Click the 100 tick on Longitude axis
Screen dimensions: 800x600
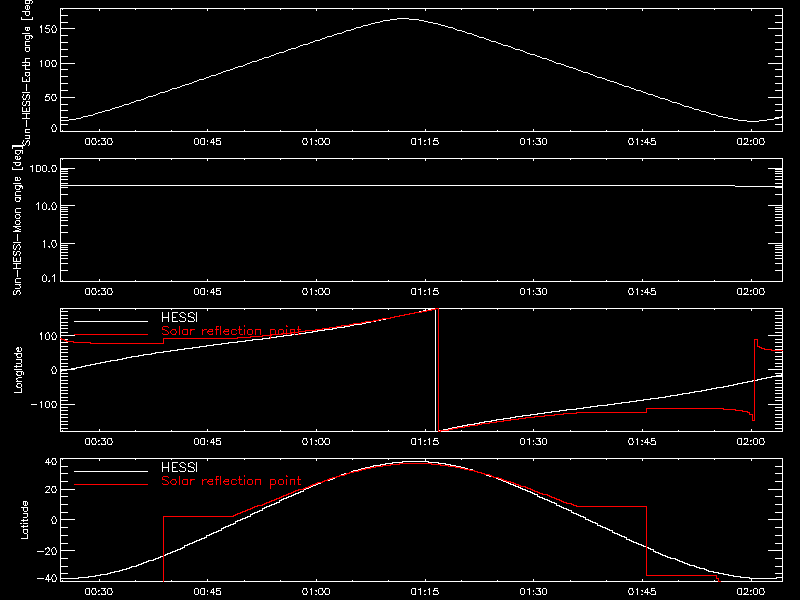[x=47, y=336]
